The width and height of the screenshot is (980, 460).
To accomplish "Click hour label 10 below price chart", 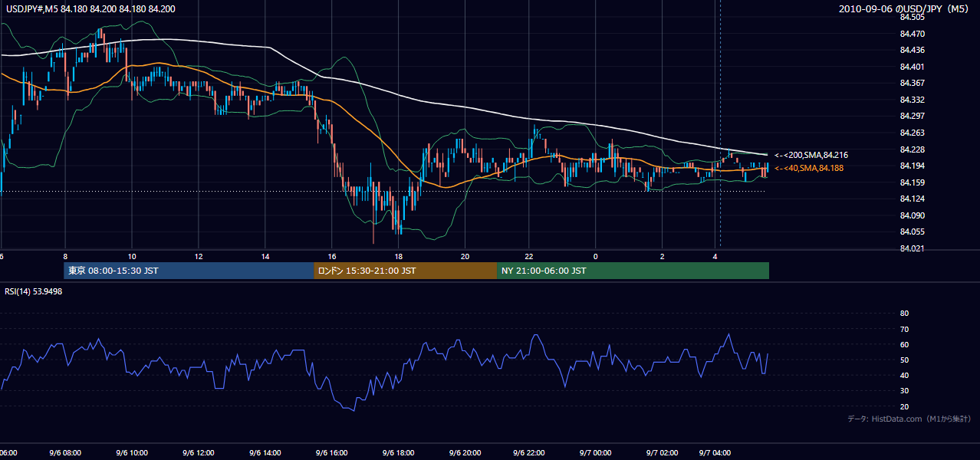I will (132, 256).
